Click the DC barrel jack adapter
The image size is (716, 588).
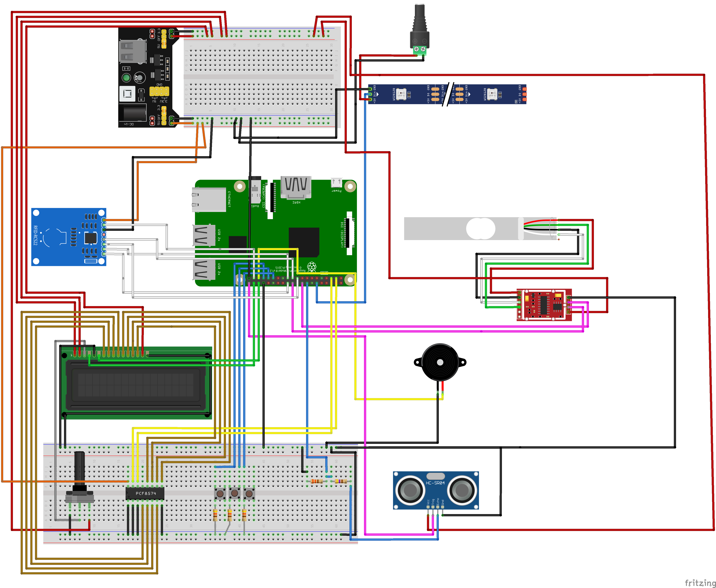[x=420, y=30]
